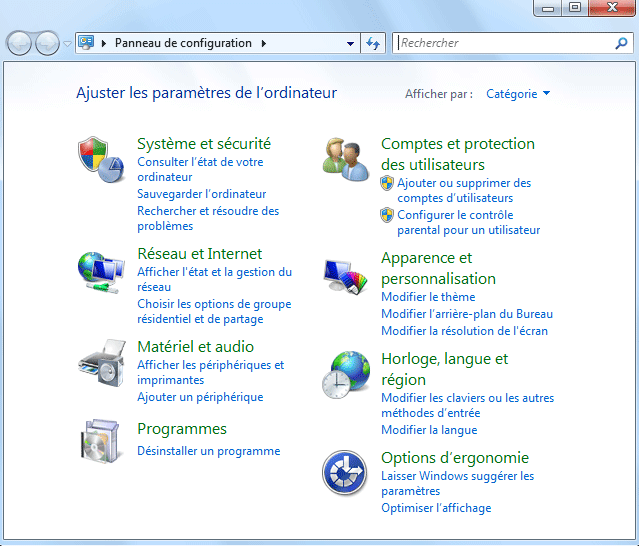Click Ajouter un périphérique link
Screen dimensions: 639x546
(x=200, y=397)
